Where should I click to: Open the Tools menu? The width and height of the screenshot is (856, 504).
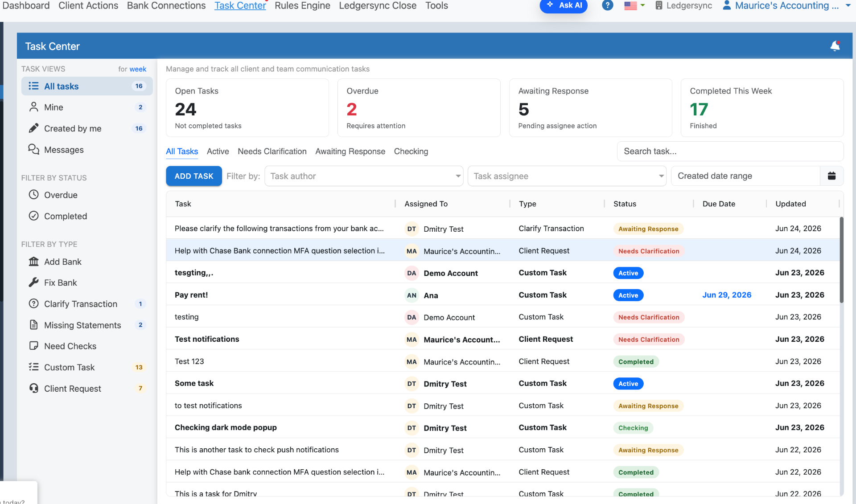click(x=436, y=6)
